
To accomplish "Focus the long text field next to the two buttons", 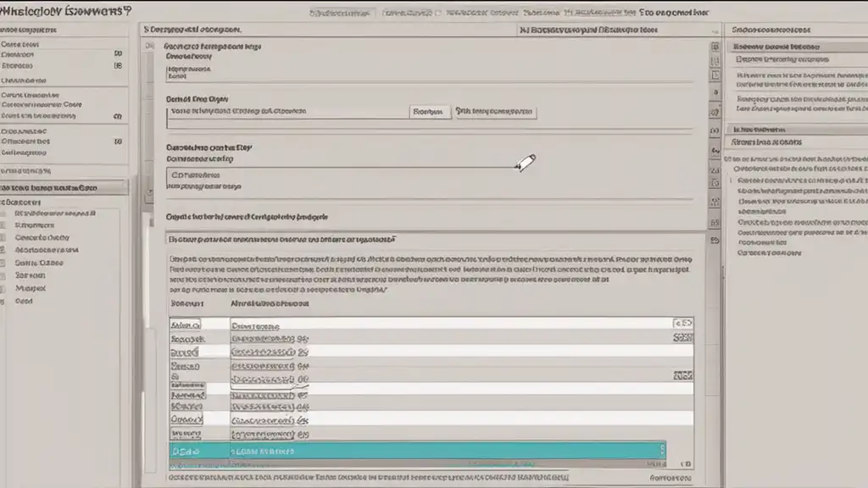I will tap(288, 111).
